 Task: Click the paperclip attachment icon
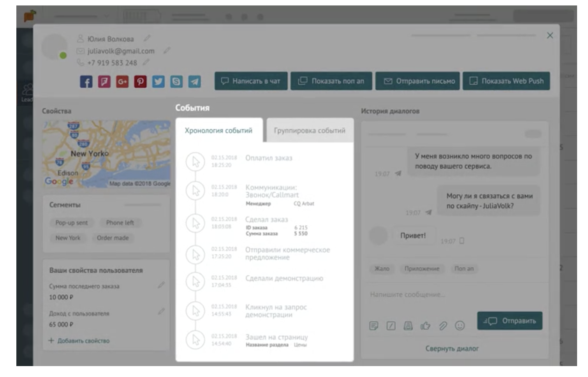click(x=443, y=326)
